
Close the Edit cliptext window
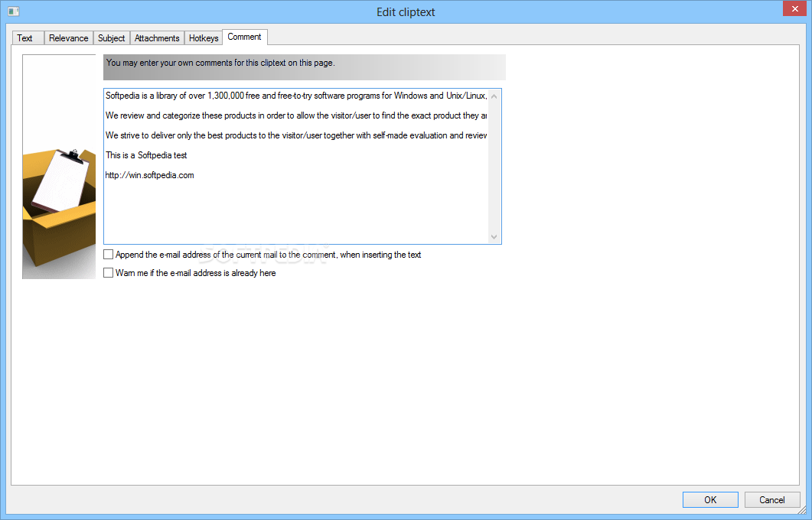794,9
